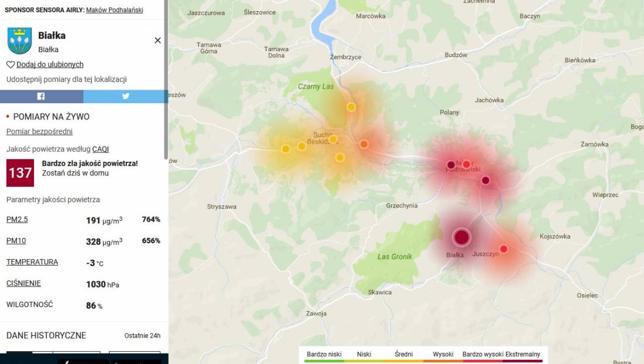
Task: Open PM2.5 parameter details
Action: pyautogui.click(x=17, y=219)
